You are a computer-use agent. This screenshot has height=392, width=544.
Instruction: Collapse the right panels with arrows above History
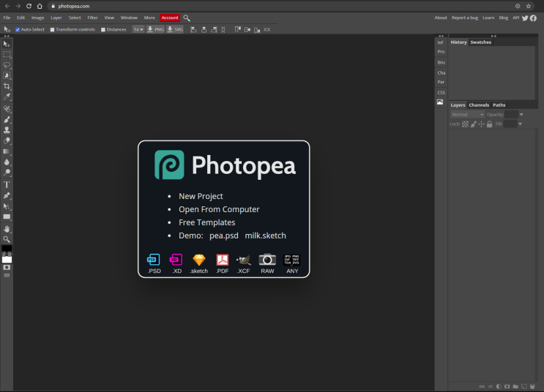point(493,36)
